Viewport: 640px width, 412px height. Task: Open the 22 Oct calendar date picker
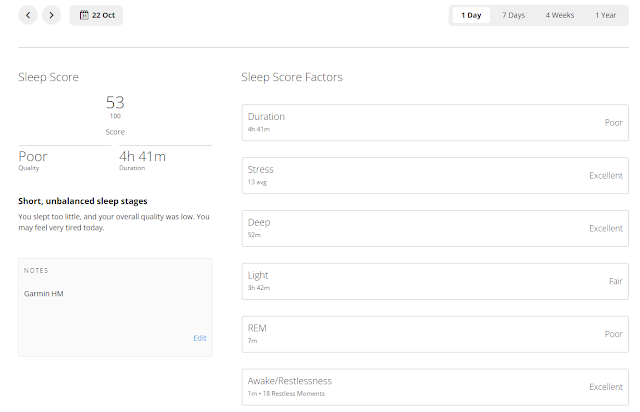(96, 15)
